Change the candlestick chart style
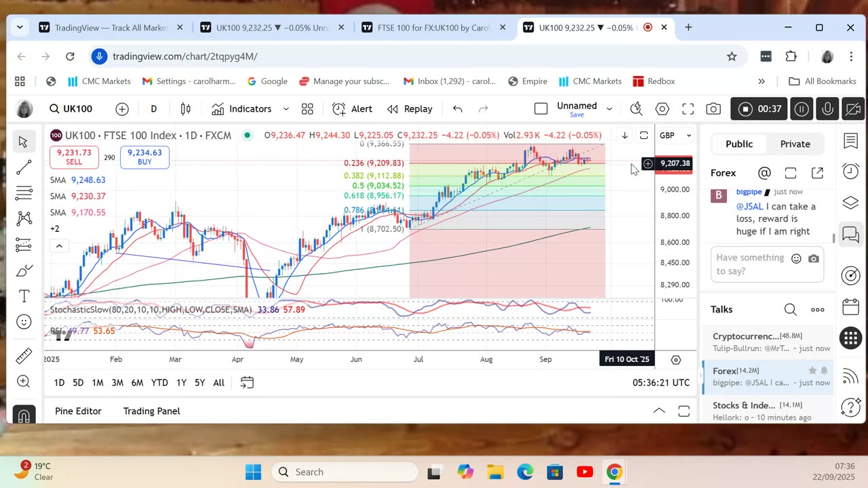Image resolution: width=868 pixels, height=488 pixels. coord(185,109)
